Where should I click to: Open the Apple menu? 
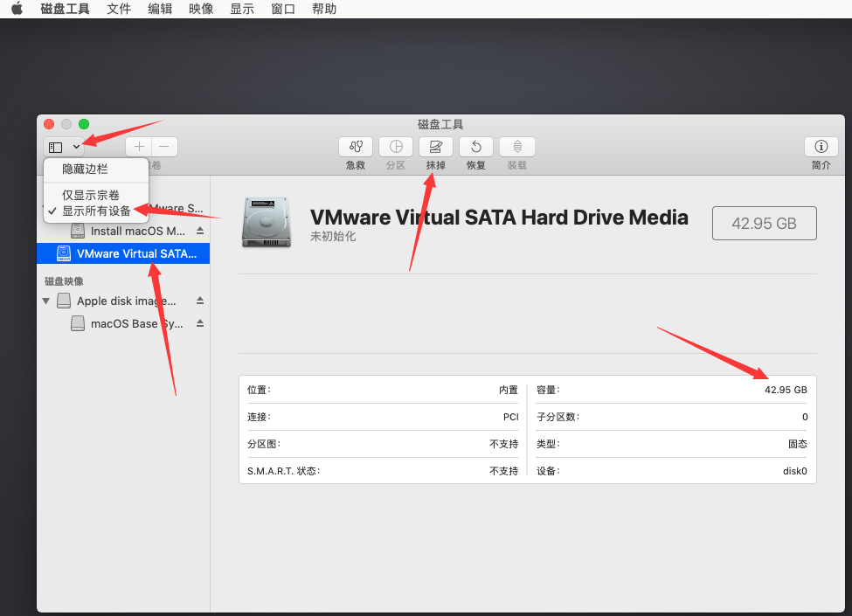(x=17, y=9)
